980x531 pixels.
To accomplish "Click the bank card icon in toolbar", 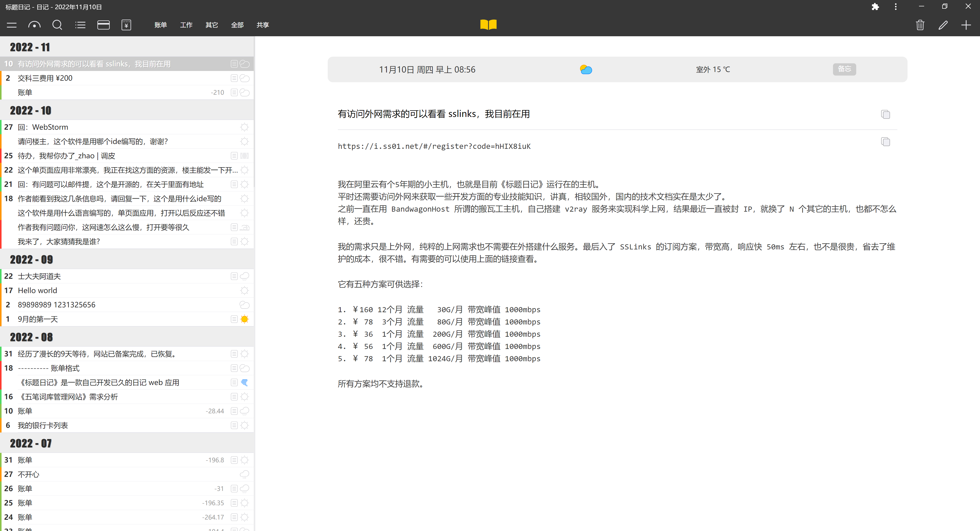I will (x=103, y=25).
